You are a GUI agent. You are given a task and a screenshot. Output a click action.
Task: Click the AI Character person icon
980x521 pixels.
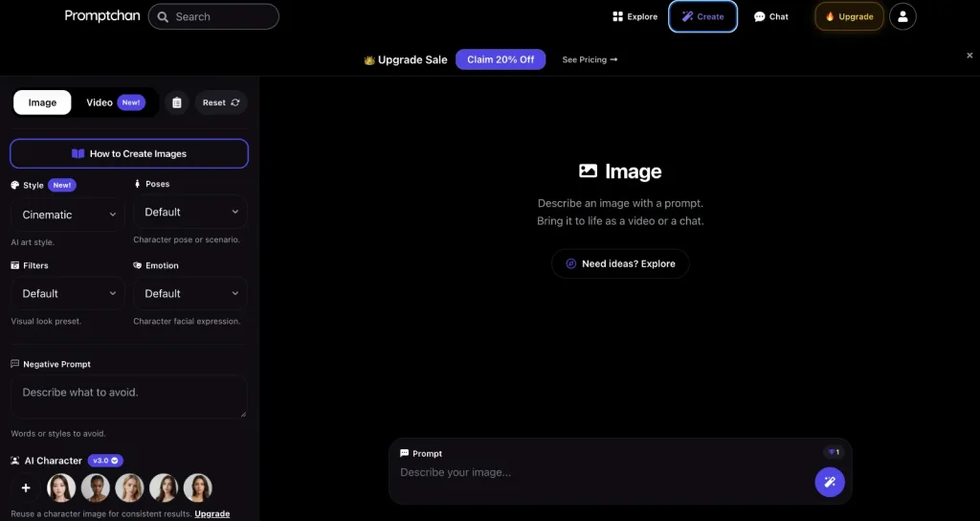click(15, 461)
